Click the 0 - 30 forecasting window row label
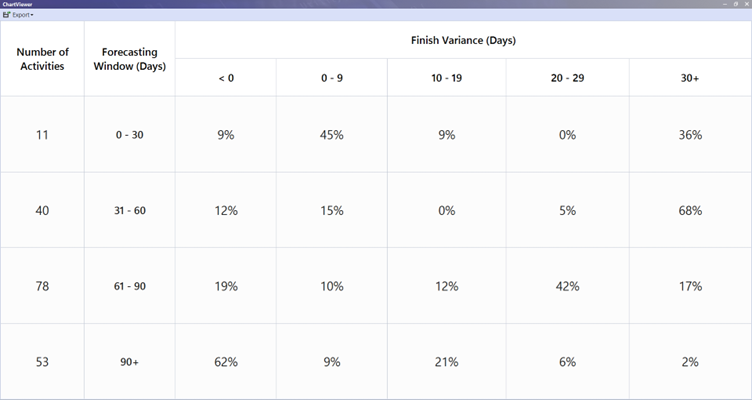The image size is (752, 400). (129, 135)
